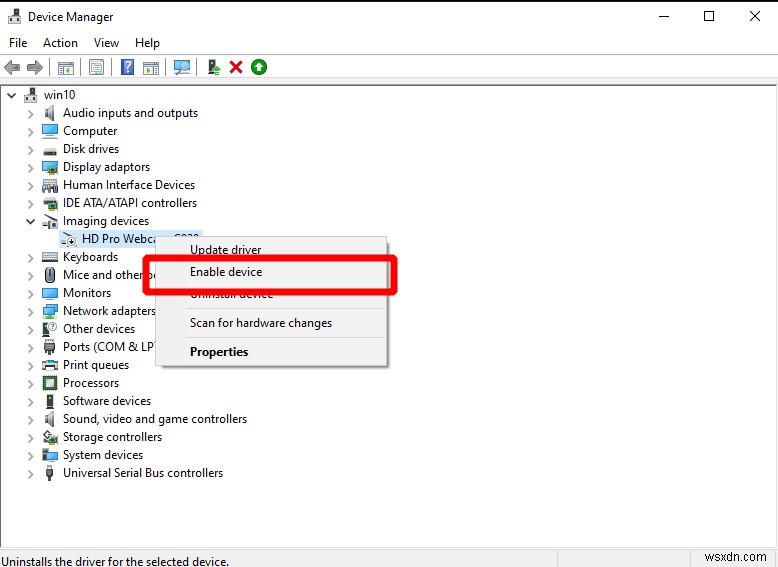This screenshot has width=778, height=567.
Task: Collapse the Imaging devices category
Action: pos(30,221)
